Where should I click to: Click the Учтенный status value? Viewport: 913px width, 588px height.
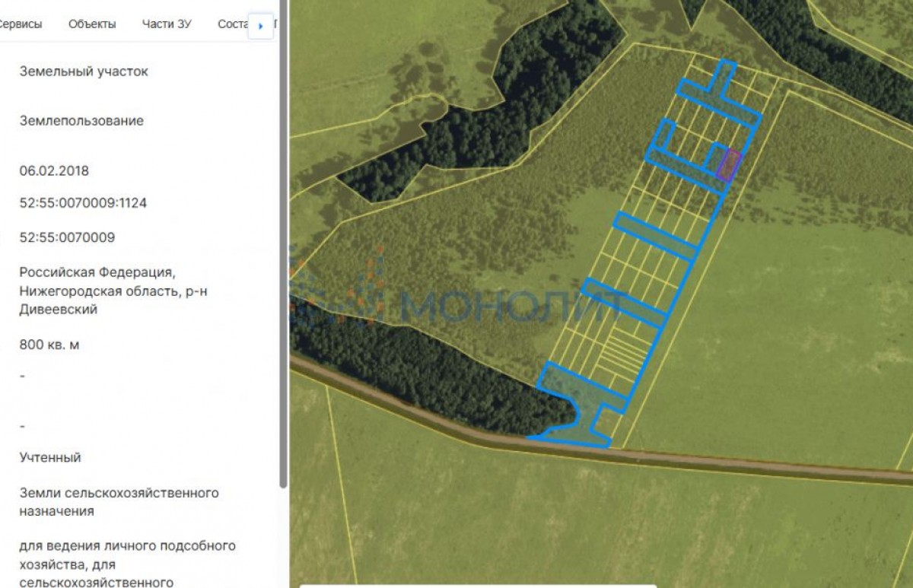click(x=50, y=457)
